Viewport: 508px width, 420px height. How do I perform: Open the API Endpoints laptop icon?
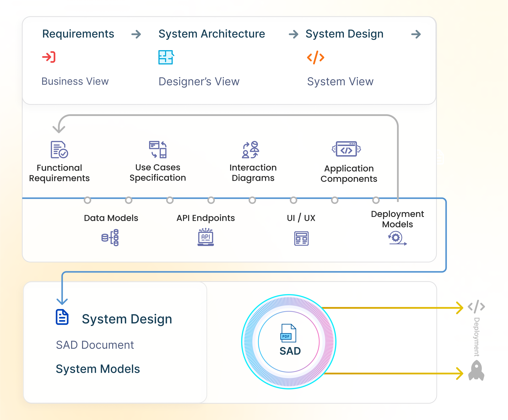tap(206, 237)
